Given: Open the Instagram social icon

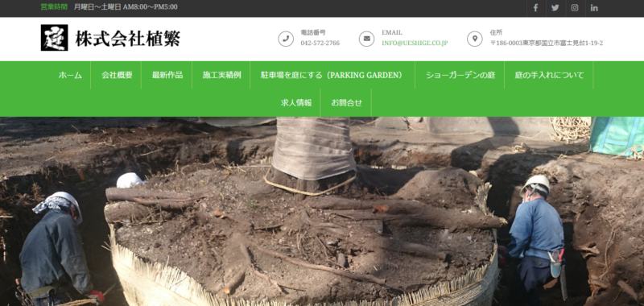Looking at the screenshot, I should click(575, 8).
